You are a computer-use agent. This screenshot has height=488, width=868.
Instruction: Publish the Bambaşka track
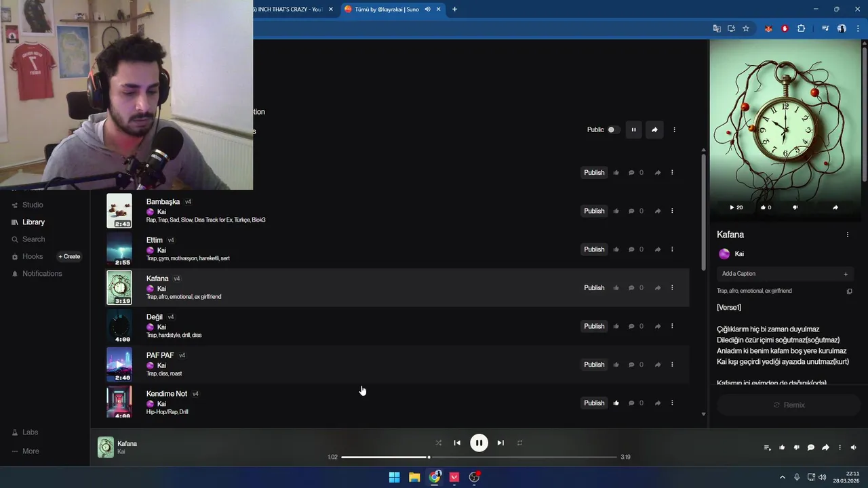[x=594, y=211]
